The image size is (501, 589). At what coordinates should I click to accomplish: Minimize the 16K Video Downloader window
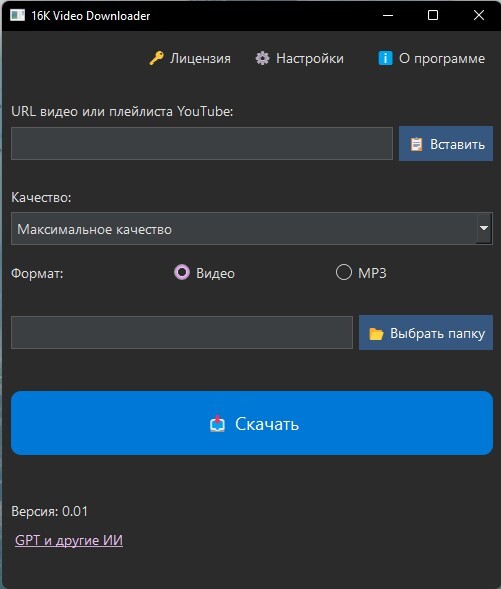(388, 15)
